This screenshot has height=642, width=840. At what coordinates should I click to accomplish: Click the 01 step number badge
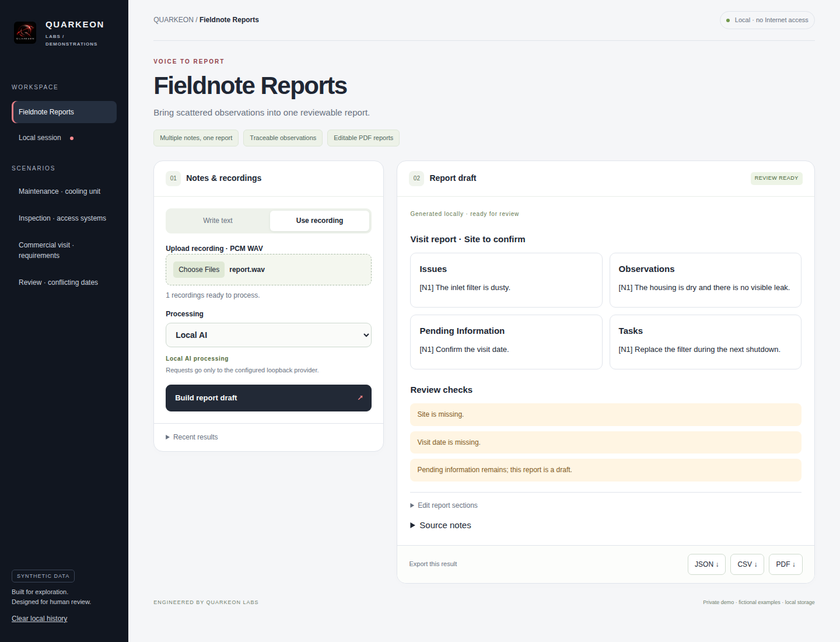[173, 178]
